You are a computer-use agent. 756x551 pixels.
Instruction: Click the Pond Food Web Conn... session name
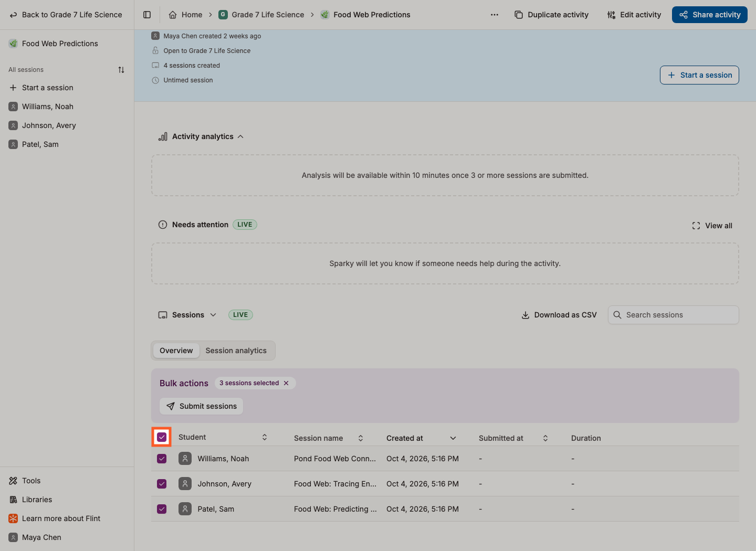click(335, 459)
